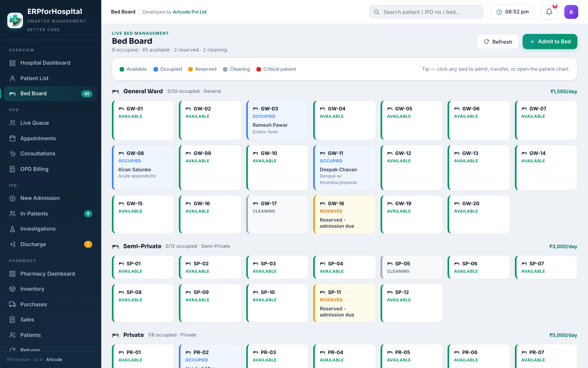Select reserved bed GW-18
Viewport: 588px width, 368px height.
pos(344,214)
